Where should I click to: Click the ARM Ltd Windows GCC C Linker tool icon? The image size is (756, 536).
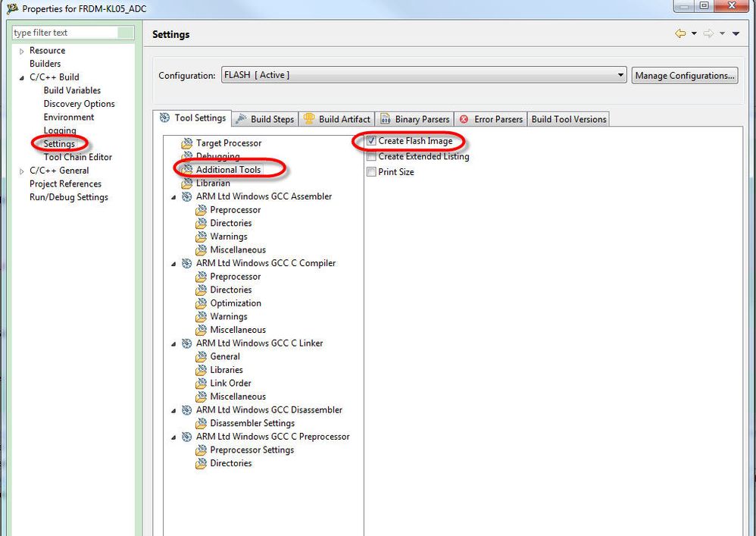coord(186,343)
